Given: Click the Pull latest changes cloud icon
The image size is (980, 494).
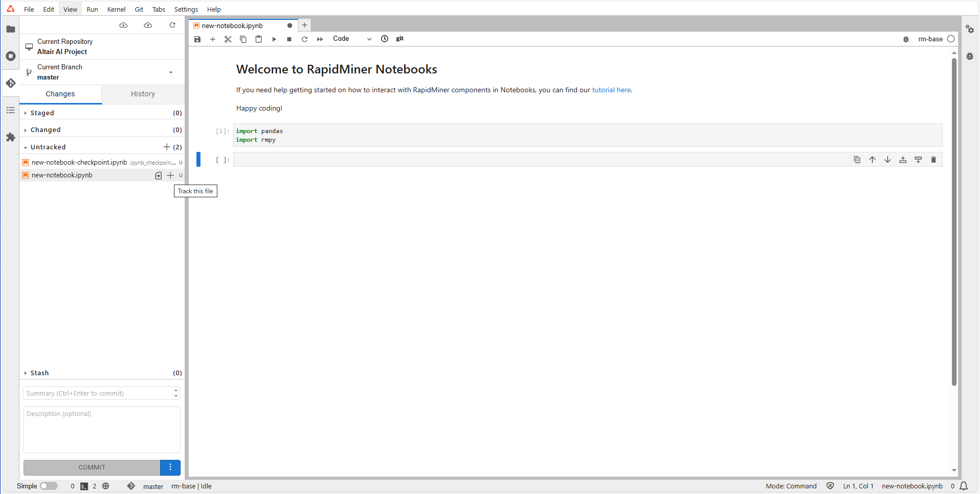Looking at the screenshot, I should pos(123,25).
